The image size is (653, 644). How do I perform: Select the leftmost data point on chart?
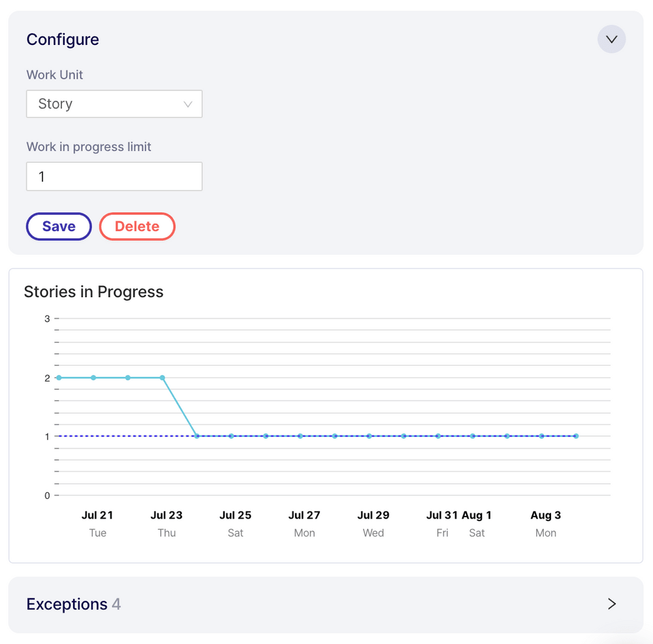pyautogui.click(x=59, y=378)
